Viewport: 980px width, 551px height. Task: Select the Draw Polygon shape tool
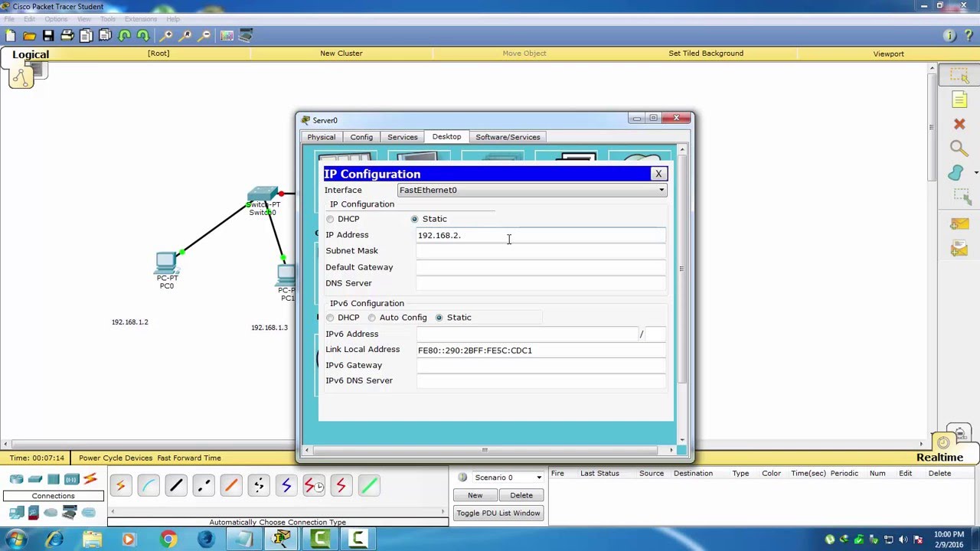click(956, 173)
